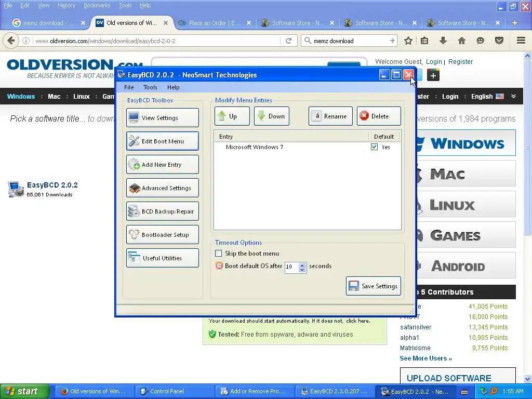Switch to Add or Remove Programs taskbar item
The height and width of the screenshot is (399, 532).
(255, 391)
